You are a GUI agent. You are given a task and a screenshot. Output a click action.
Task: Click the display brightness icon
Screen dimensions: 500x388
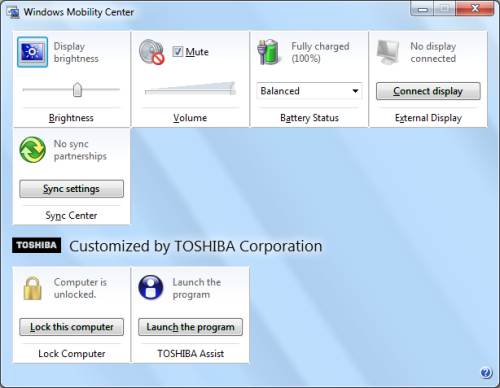click(32, 52)
